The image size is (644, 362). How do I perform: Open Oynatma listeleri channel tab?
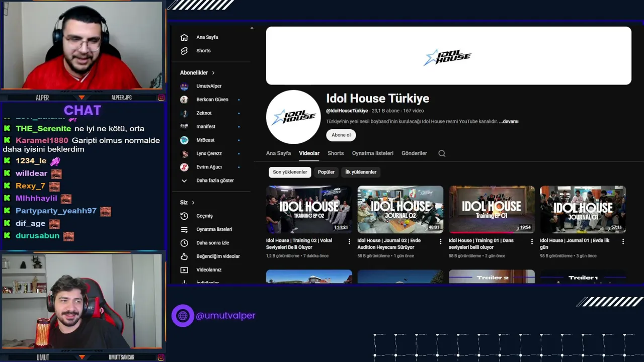point(373,153)
